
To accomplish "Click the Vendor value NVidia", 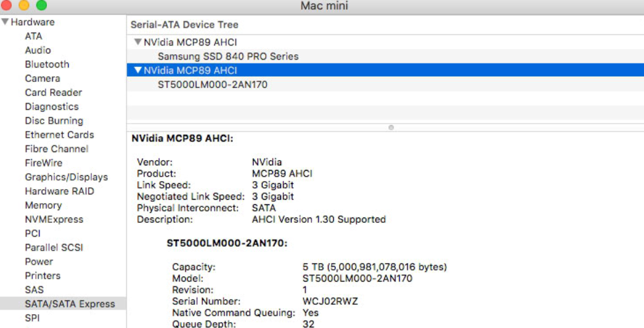I will tap(267, 162).
